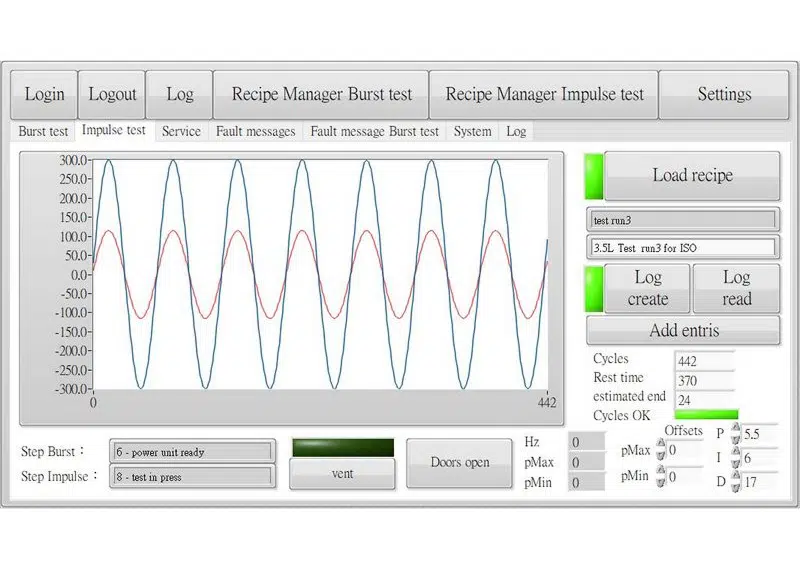The height and width of the screenshot is (570, 800).
Task: Decrease the D value with down arrow
Action: (736, 488)
